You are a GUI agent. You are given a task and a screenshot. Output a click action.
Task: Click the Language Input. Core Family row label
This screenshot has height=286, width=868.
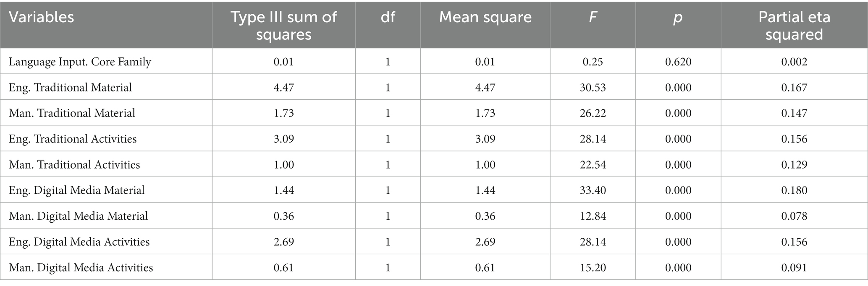[80, 62]
